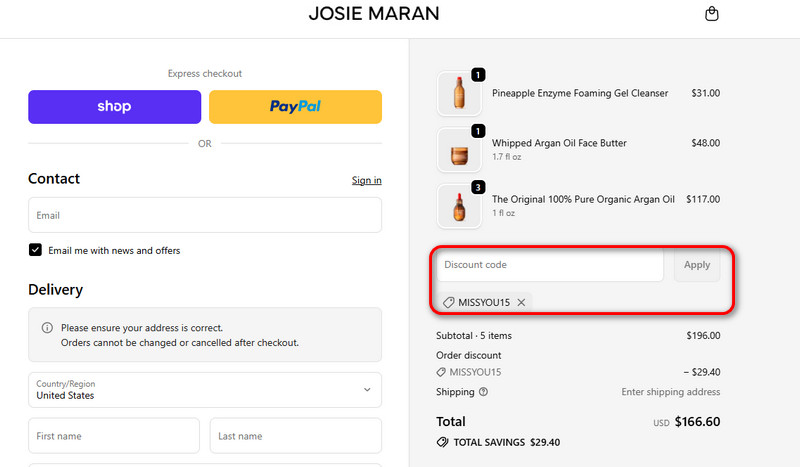Remove the MISSYOU15 discount code chip

[x=521, y=302]
